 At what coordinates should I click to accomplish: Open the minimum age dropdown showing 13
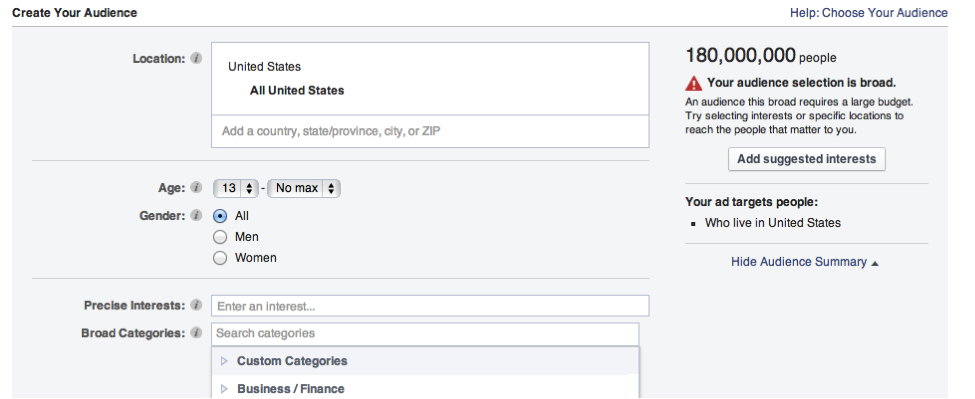pos(236,188)
